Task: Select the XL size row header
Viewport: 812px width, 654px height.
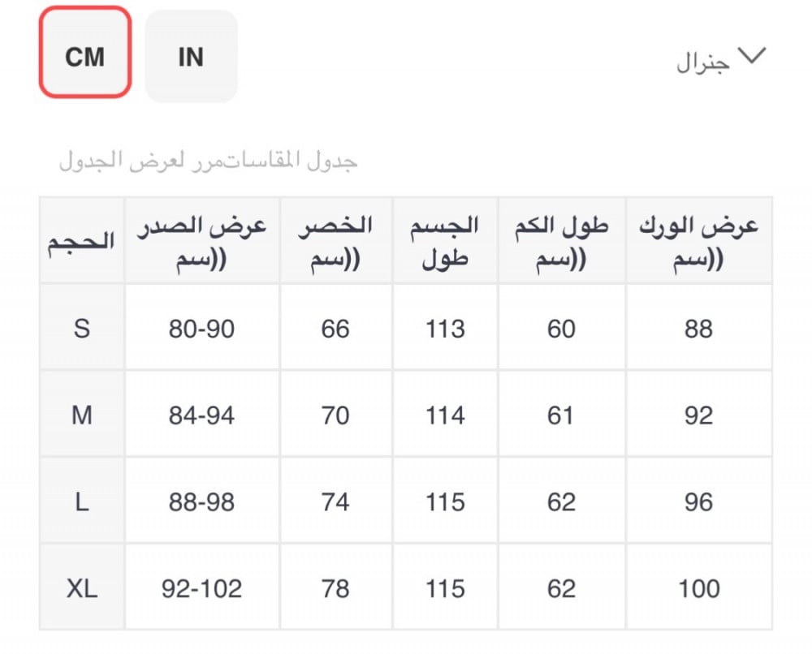Action: click(x=81, y=588)
